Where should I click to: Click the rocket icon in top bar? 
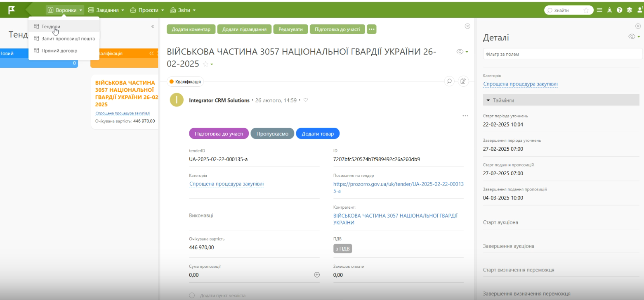point(609,10)
